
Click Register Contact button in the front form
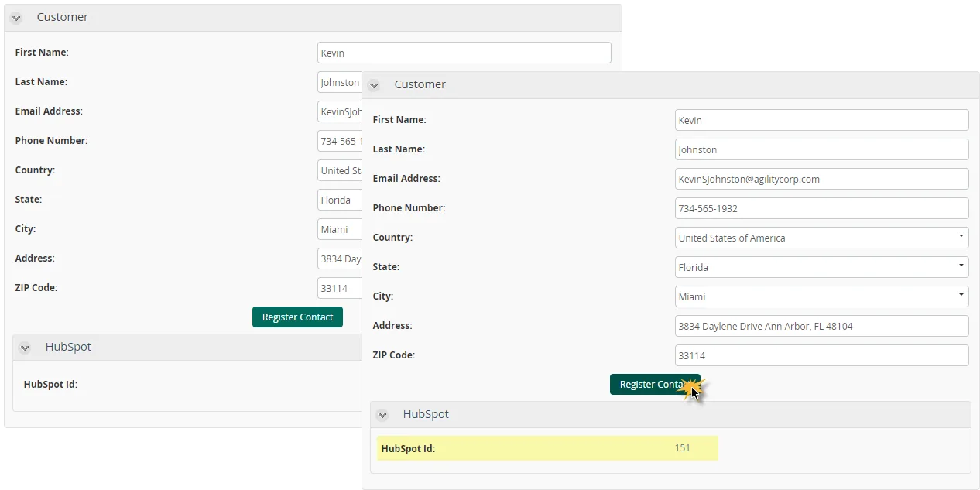(655, 385)
